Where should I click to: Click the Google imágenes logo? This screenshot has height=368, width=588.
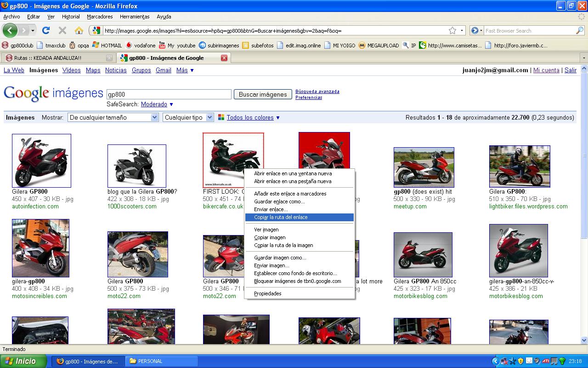53,93
